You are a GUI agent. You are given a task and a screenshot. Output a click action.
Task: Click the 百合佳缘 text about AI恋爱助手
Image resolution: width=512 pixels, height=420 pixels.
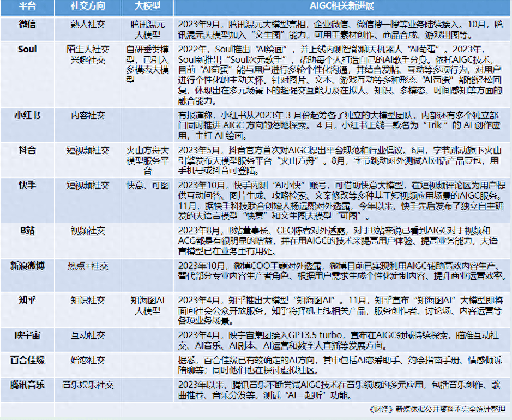point(340,365)
